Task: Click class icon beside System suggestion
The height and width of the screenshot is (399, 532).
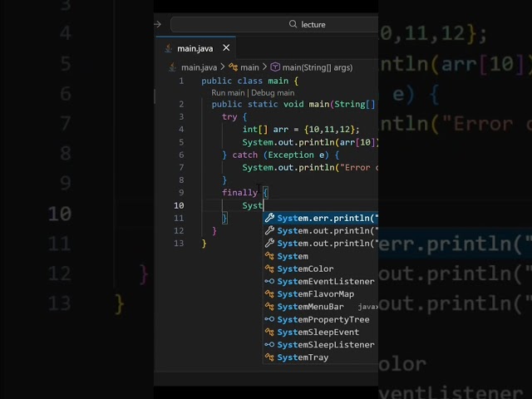Action: point(269,256)
